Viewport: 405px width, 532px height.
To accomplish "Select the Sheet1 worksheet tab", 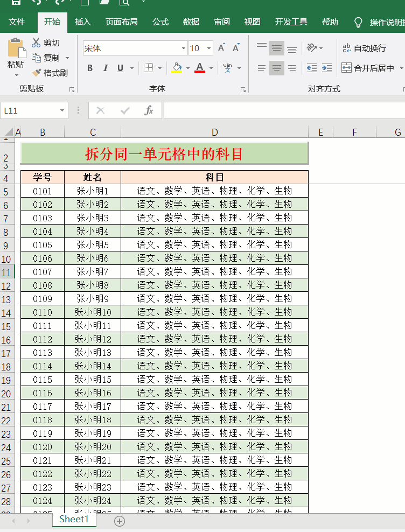I will coord(74,519).
